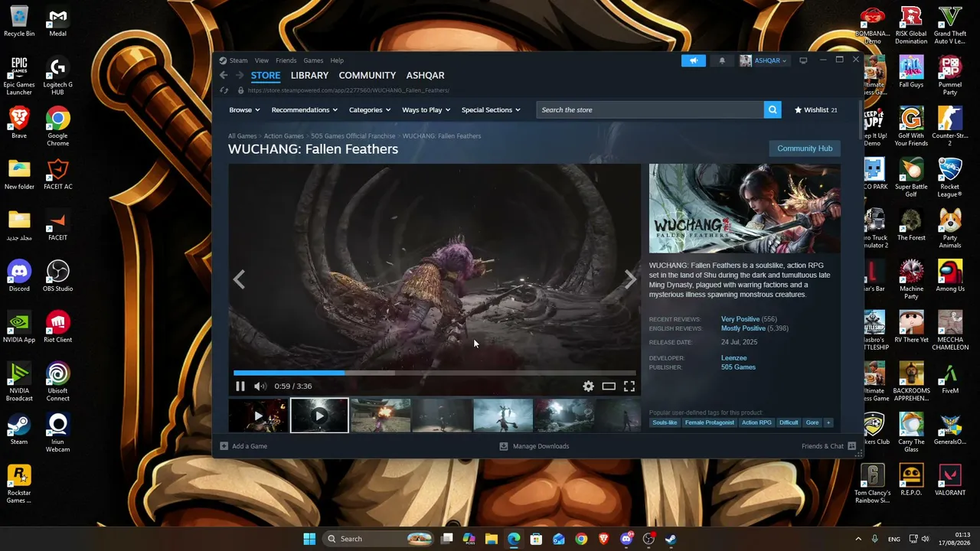Screen dimensions: 980x551
Task: Open the View menu
Action: [262, 60]
